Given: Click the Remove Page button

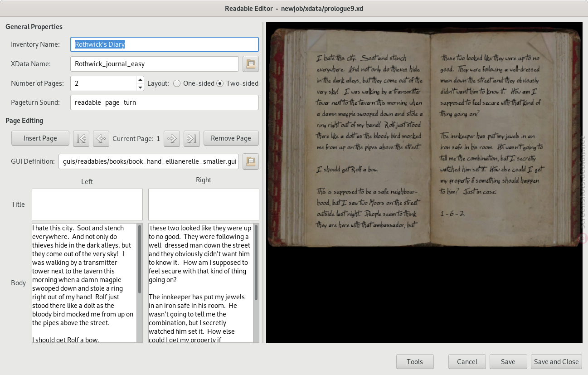Looking at the screenshot, I should click(x=231, y=138).
